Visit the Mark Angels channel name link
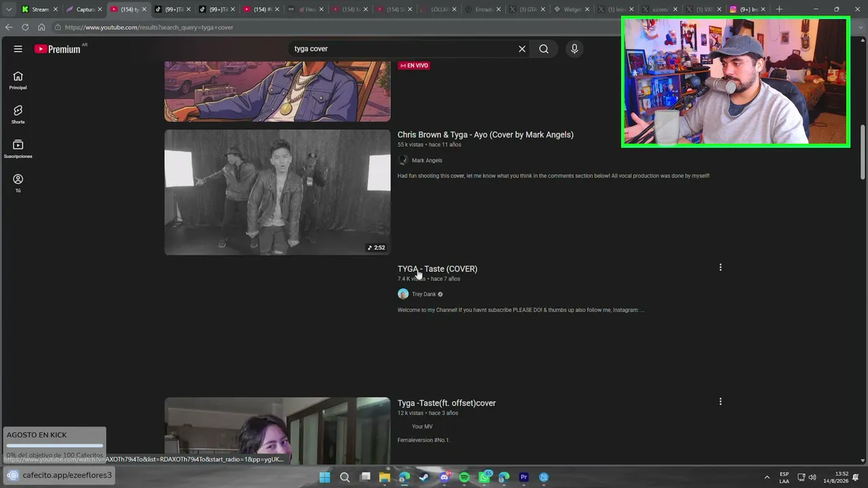The image size is (868, 488). 427,160
